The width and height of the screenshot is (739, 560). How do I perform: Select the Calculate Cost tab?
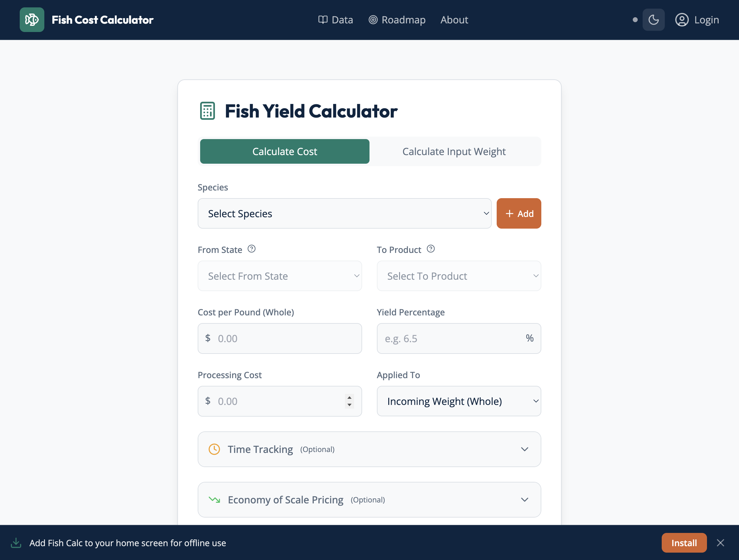[284, 151]
